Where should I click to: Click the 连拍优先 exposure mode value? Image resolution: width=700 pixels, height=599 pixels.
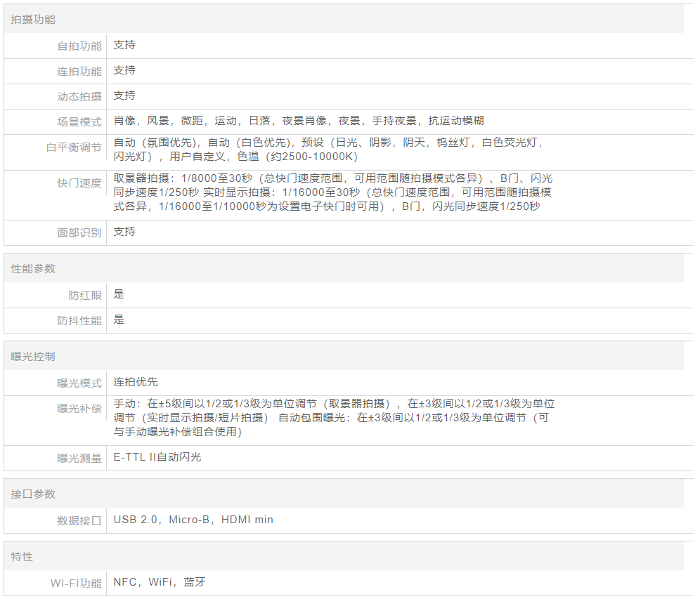point(136,382)
